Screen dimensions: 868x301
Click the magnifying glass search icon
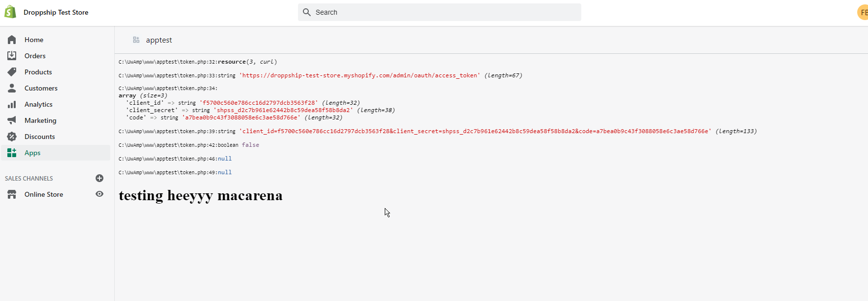pos(307,12)
